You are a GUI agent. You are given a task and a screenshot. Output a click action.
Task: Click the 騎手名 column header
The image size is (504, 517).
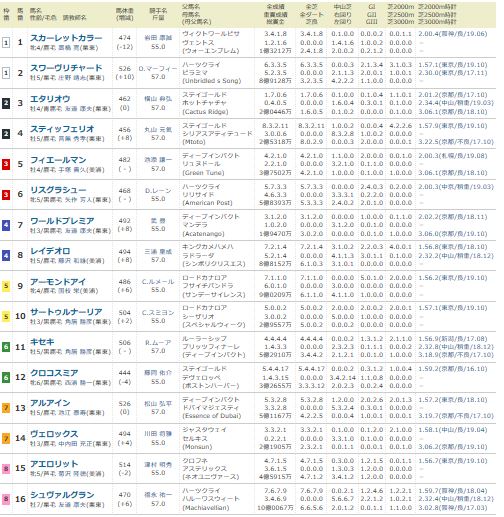pos(158,14)
